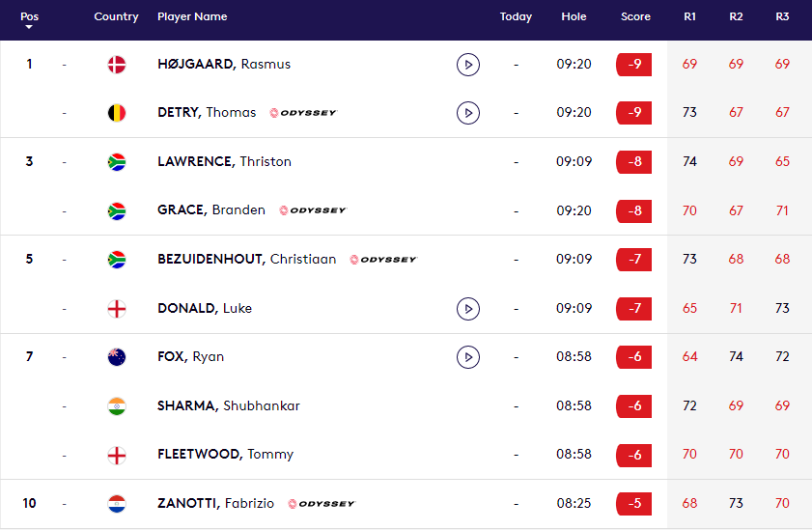Sort leaderboard by Pos column arrow
This screenshot has height=530, width=812.
29,27
